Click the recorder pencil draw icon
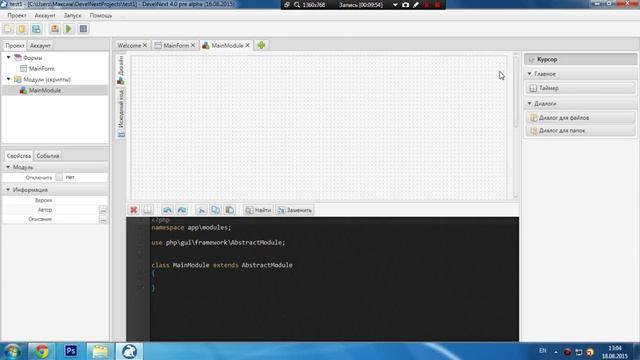The image size is (640, 360). pyautogui.click(x=416, y=5)
